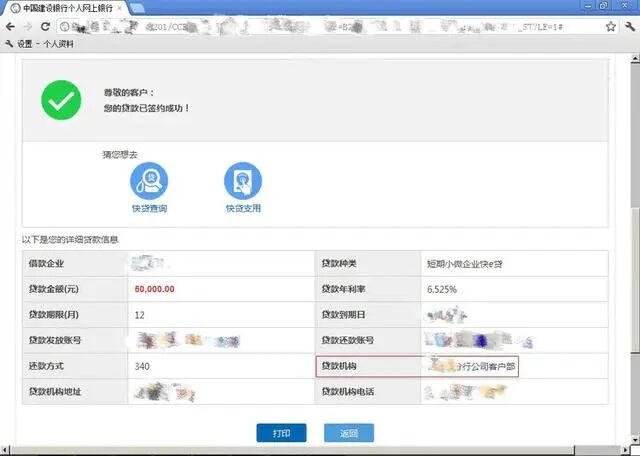The width and height of the screenshot is (640, 456).
Task: Click the horizontal scrollbar thumb
Action: pos(292,450)
